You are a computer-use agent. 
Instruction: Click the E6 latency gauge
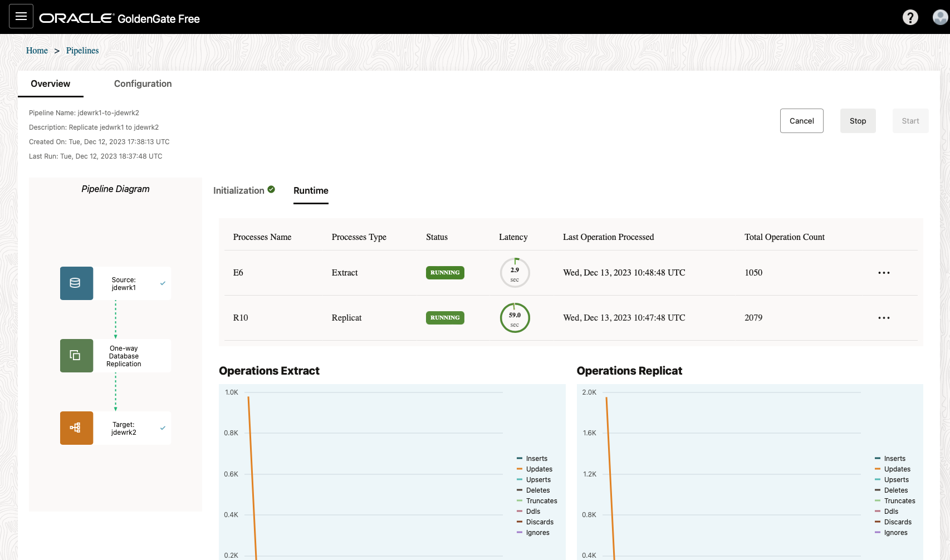515,273
